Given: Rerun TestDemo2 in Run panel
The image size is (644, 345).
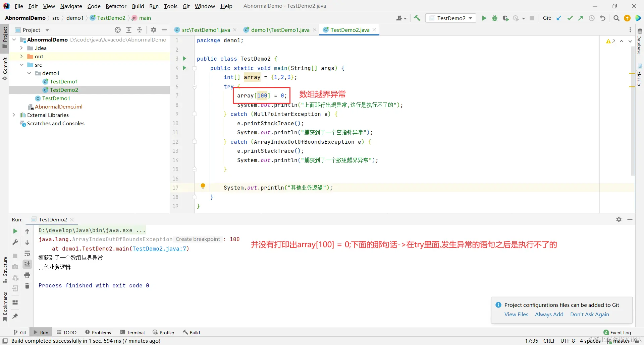Looking at the screenshot, I should tap(15, 231).
